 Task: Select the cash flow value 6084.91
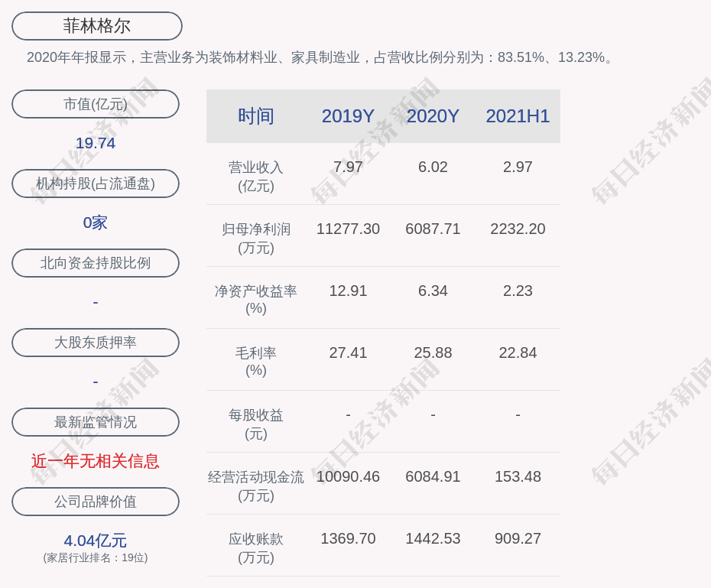433,476
